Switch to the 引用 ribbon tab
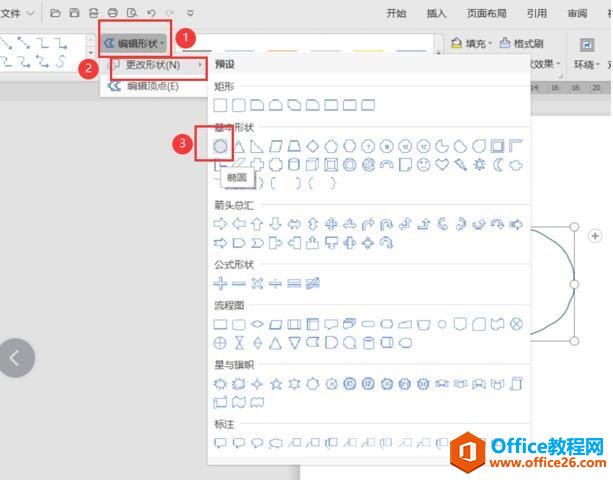 [537, 13]
